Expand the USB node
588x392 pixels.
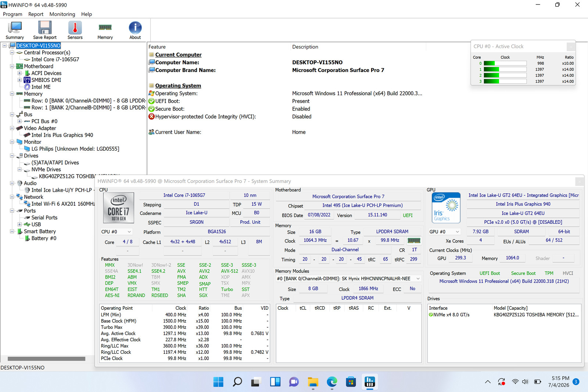click(x=19, y=224)
